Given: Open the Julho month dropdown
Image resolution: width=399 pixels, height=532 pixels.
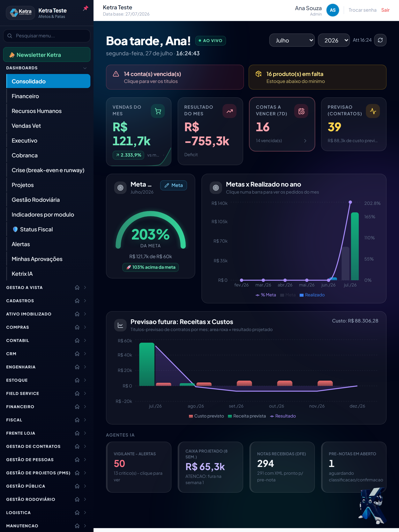Looking at the screenshot, I should [292, 40].
